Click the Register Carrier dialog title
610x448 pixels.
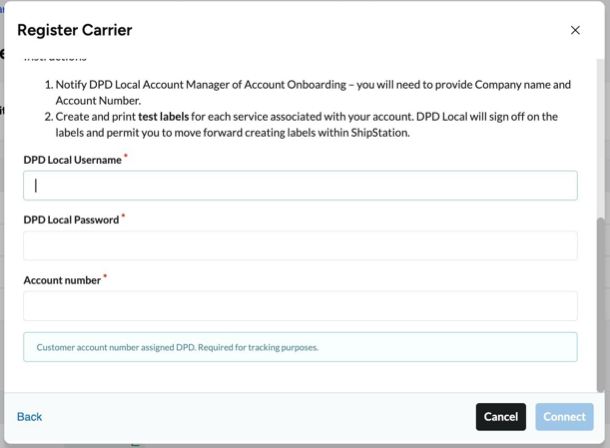pos(74,30)
